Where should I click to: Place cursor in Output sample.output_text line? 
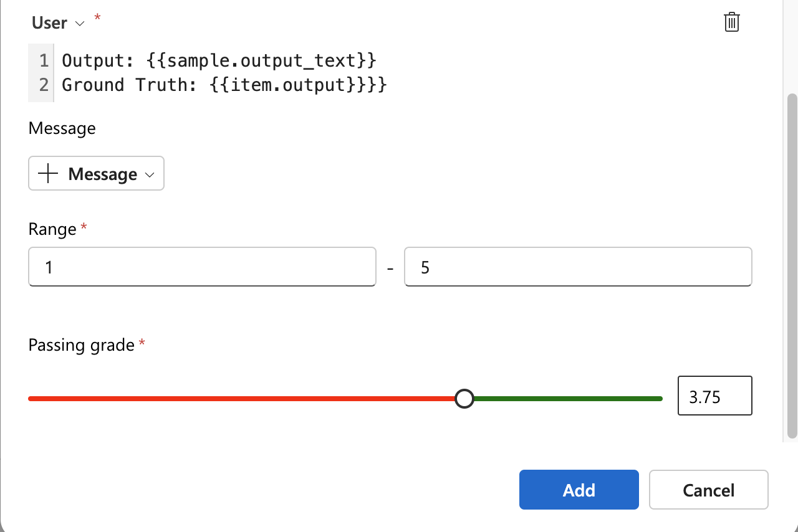click(219, 60)
